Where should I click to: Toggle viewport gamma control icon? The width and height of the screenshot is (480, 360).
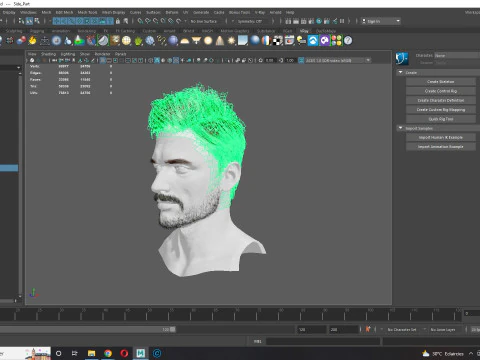[x=281, y=60]
